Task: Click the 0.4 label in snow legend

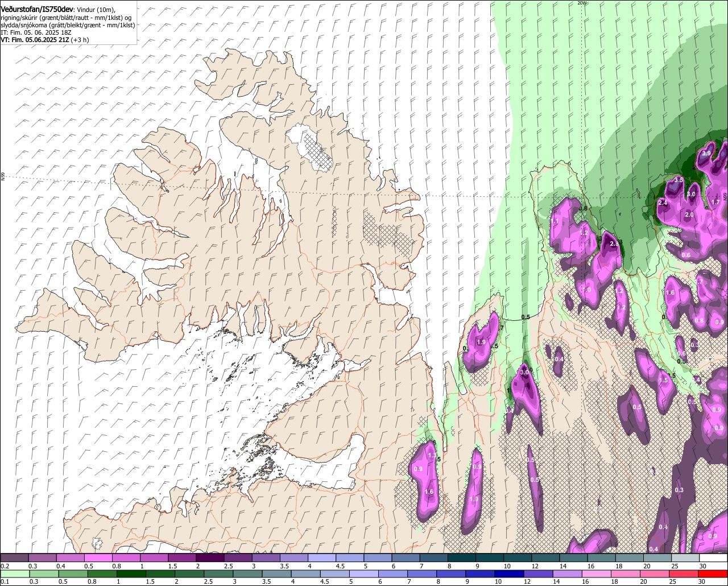Action: (61, 566)
